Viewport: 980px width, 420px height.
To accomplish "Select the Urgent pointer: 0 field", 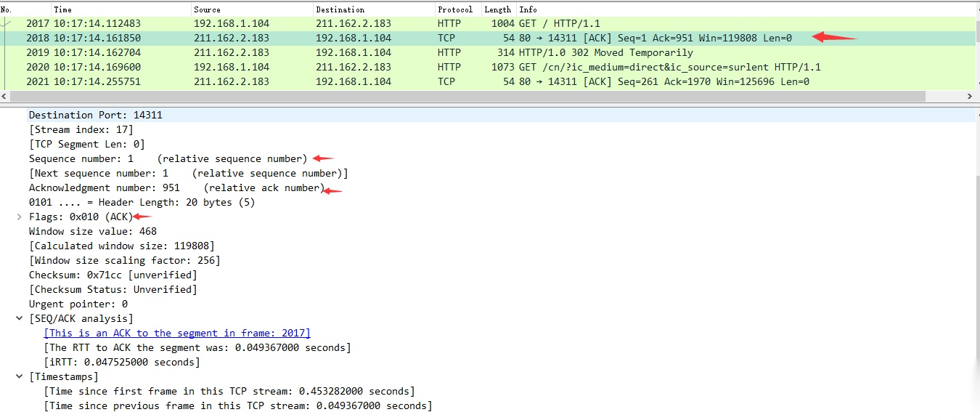I will [78, 304].
